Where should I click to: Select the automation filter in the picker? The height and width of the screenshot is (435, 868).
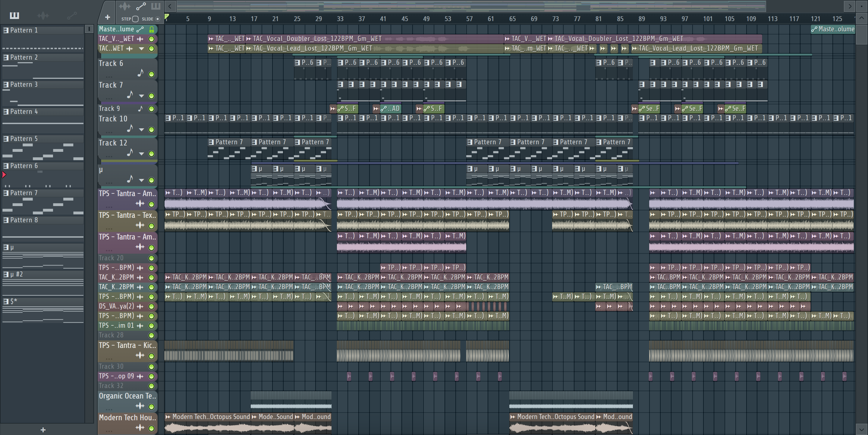click(x=72, y=15)
